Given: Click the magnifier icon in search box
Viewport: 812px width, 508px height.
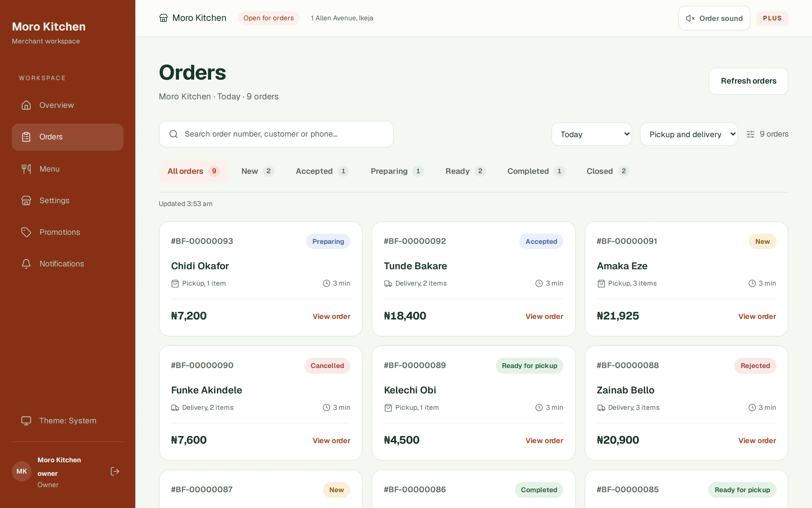Looking at the screenshot, I should point(173,134).
